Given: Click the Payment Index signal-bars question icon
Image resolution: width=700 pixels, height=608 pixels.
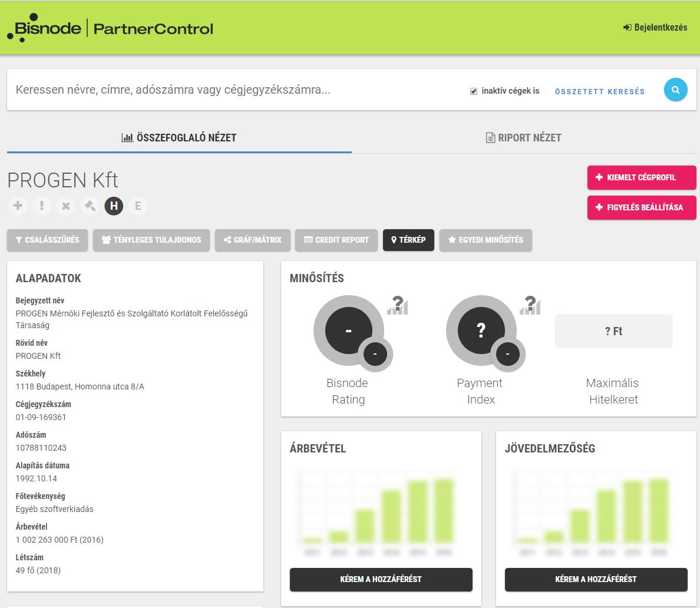Looking at the screenshot, I should [530, 305].
